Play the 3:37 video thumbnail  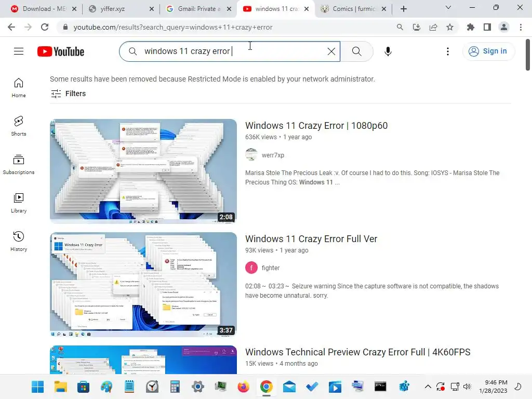[143, 284]
